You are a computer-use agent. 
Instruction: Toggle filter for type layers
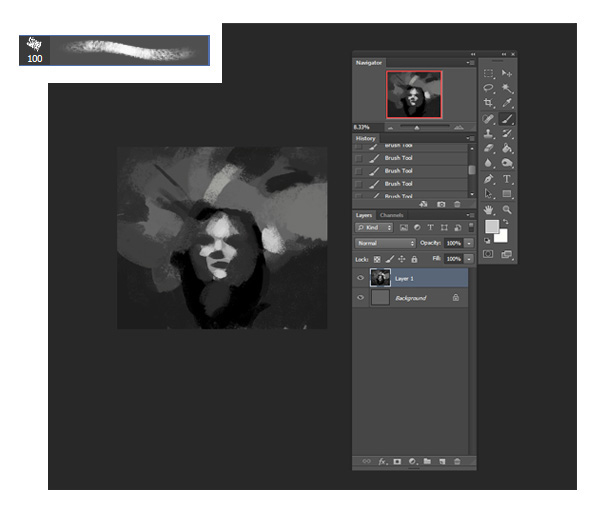pos(430,228)
